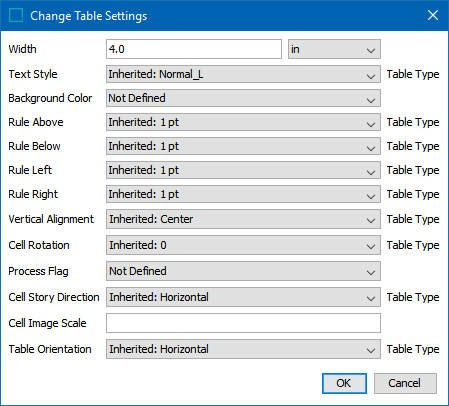Expand the Vertical Alignment dropdown
The image size is (449, 406).
[x=243, y=219]
